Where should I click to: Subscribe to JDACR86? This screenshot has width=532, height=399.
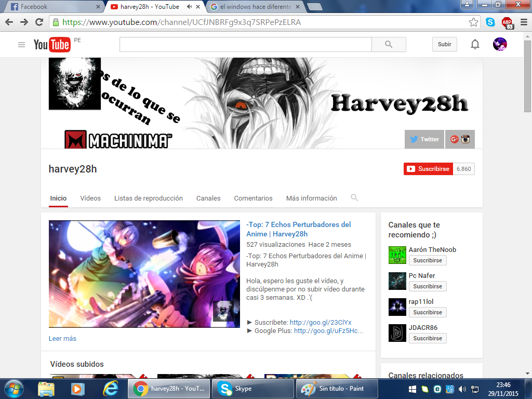point(428,338)
